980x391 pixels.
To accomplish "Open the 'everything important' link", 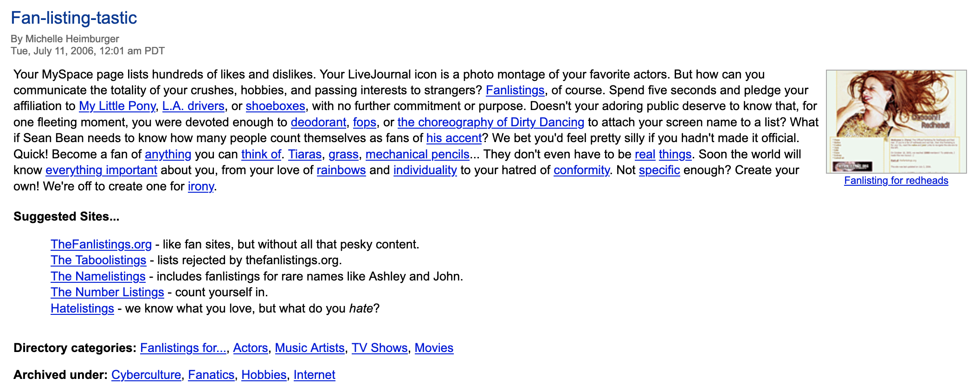I will coord(101,170).
